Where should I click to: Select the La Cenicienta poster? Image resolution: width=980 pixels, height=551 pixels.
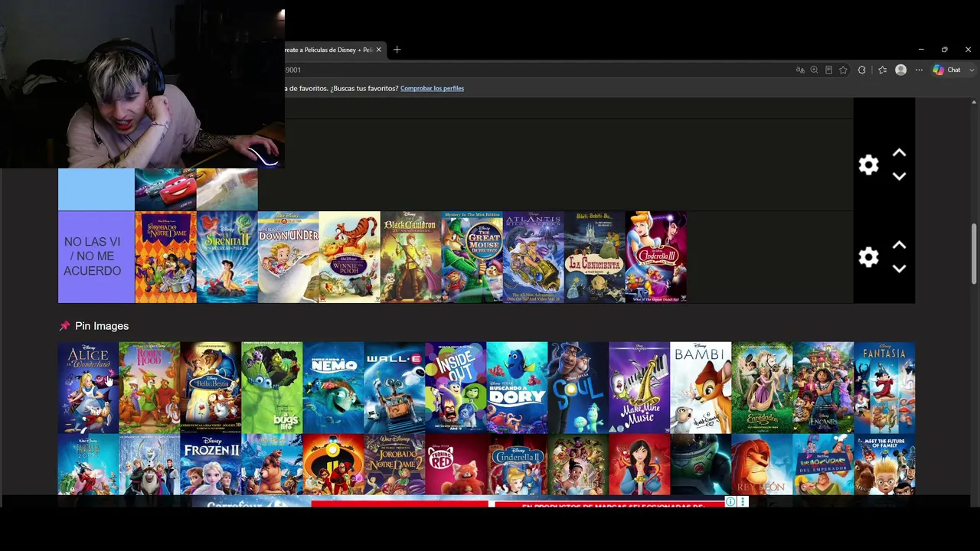click(594, 257)
